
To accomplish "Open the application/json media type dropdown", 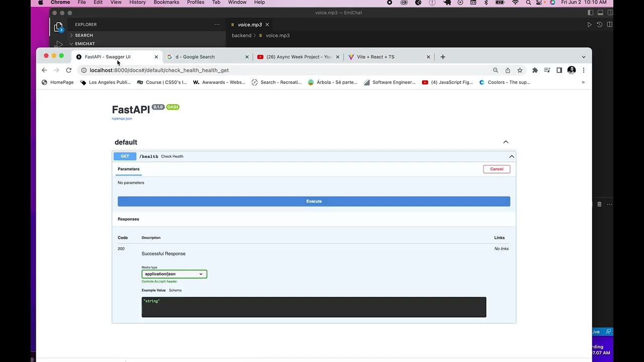I will (174, 274).
